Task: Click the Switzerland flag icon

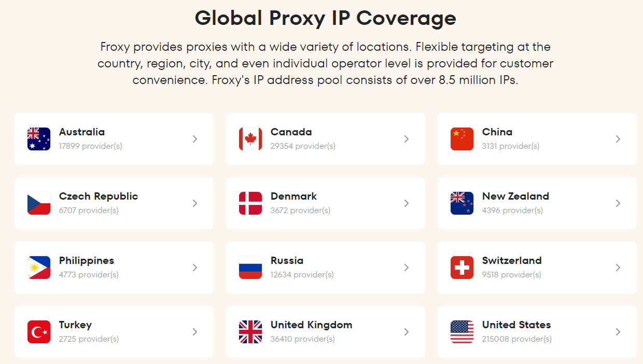Action: (x=462, y=268)
